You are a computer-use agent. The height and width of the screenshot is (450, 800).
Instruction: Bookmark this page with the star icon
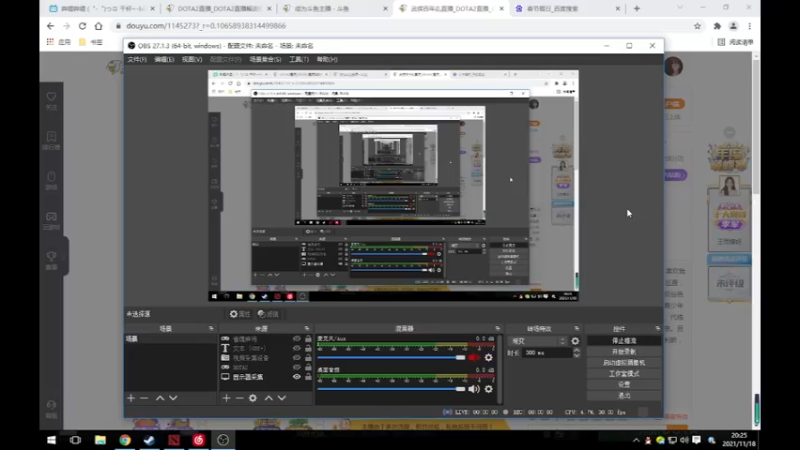pyautogui.click(x=697, y=26)
